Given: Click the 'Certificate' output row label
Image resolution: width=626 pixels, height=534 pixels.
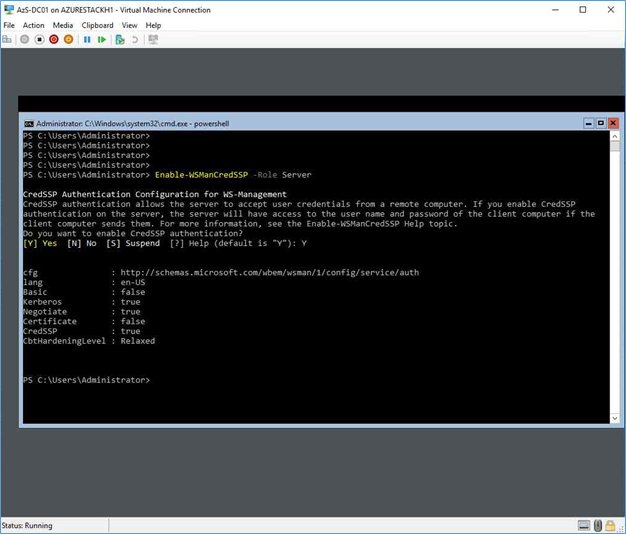Looking at the screenshot, I should 50,321.
